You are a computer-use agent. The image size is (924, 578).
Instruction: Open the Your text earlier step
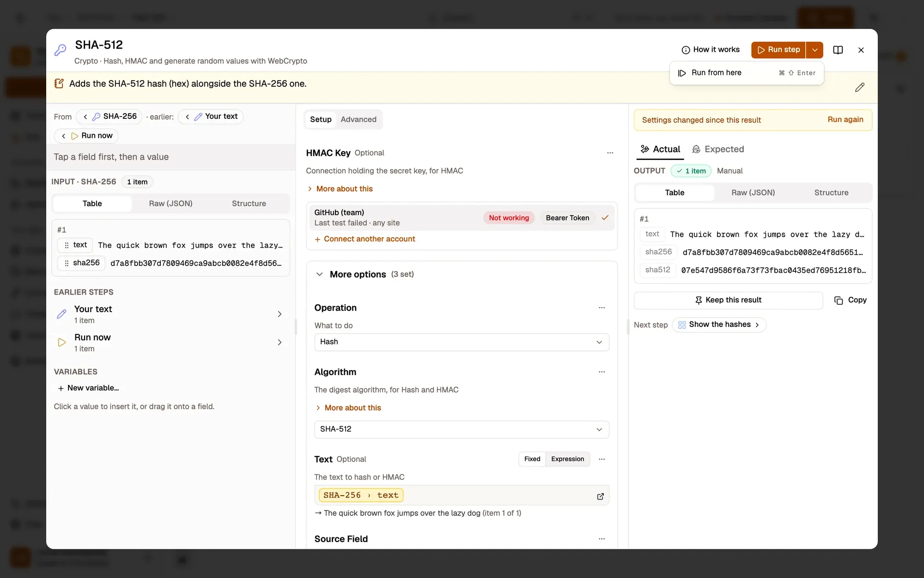tap(169, 314)
